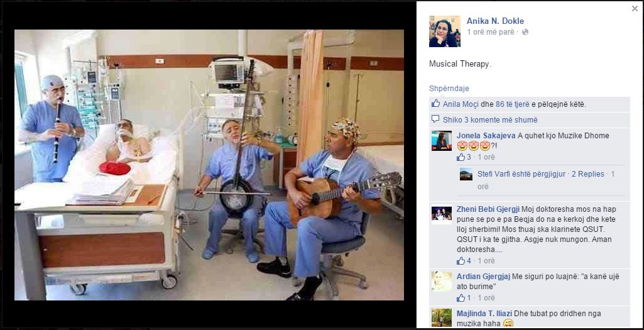
Task: Click the 1 orë më parë timestamp
Action: click(491, 32)
